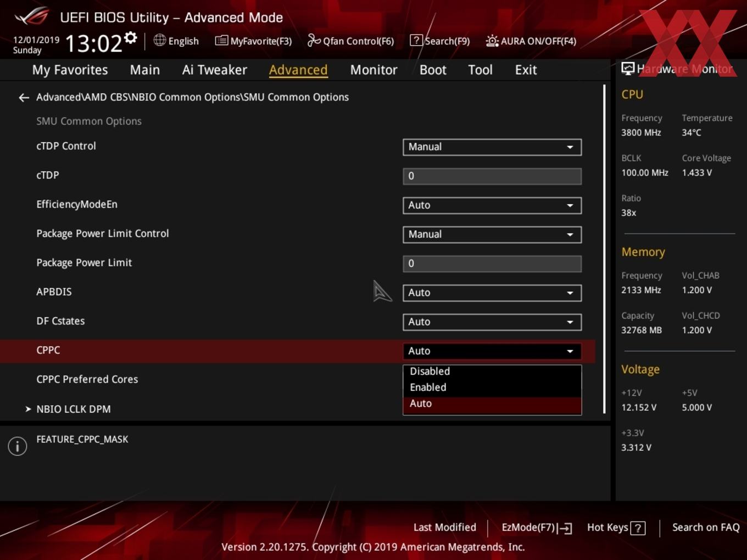Switch to the Monitor tab
Viewport: 747px width, 560px height.
pos(374,70)
